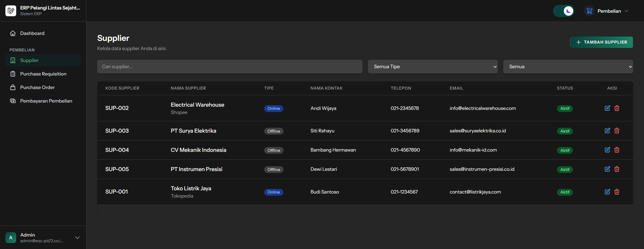Click the Tambah Supplier button
The width and height of the screenshot is (644, 249).
tap(601, 42)
